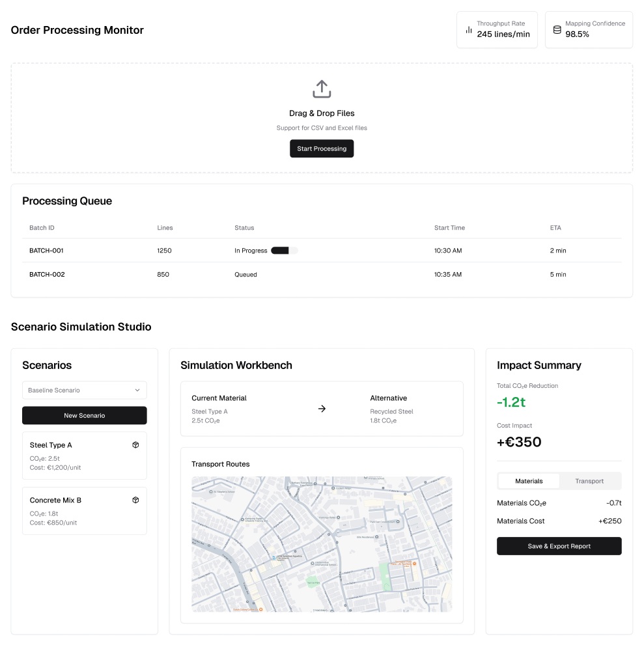The image size is (644, 645).
Task: Click the Materials Cost +€250 row
Action: point(559,521)
